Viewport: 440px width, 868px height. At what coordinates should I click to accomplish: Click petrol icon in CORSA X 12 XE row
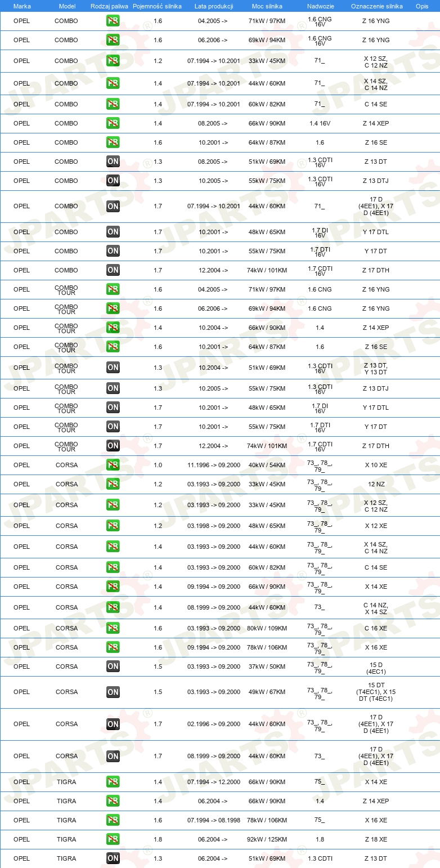point(113,526)
